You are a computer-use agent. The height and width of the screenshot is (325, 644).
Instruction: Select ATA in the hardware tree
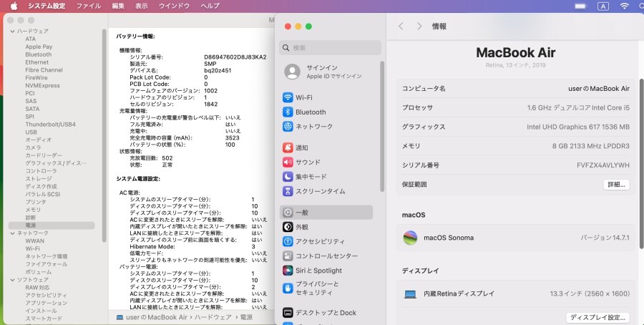tap(30, 39)
